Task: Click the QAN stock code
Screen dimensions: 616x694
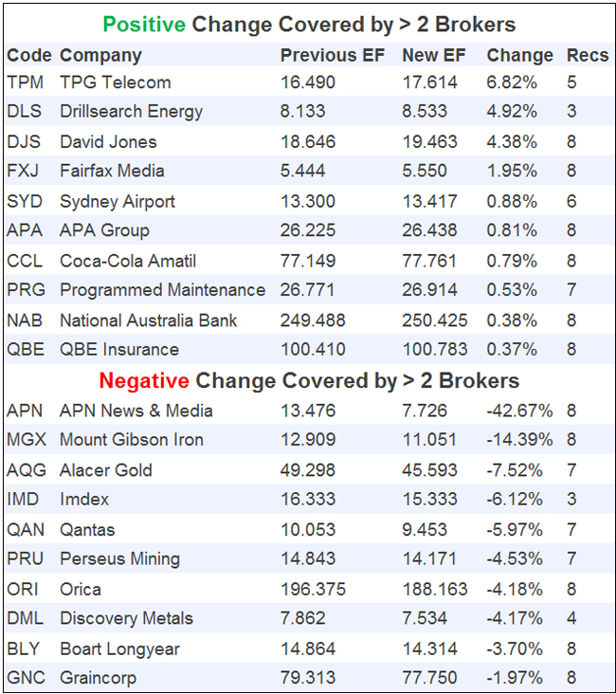Action: (25, 529)
